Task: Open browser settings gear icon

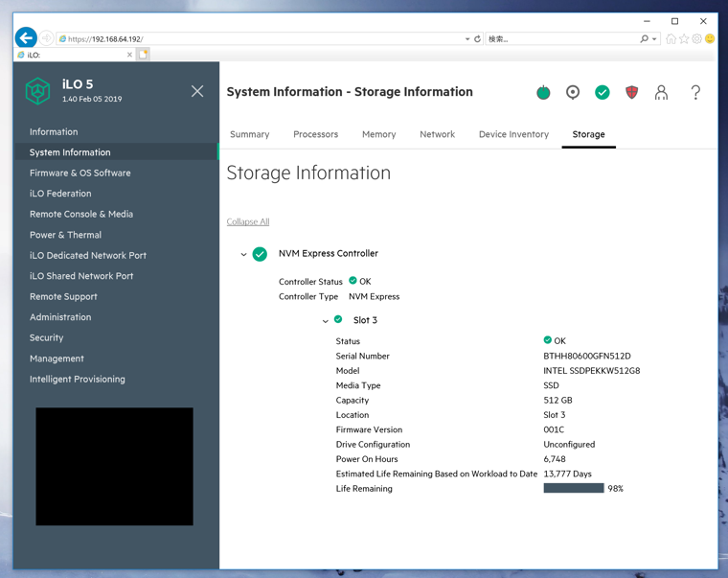Action: pos(697,39)
